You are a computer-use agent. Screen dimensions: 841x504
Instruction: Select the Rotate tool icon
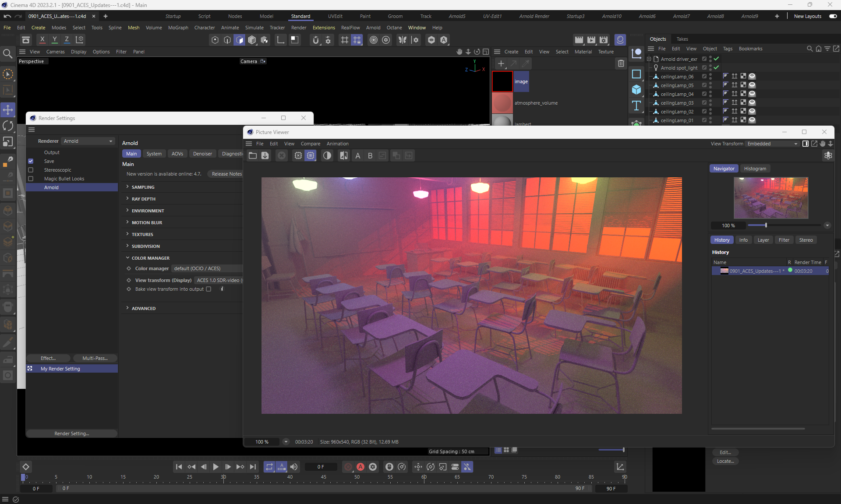pyautogui.click(x=8, y=126)
